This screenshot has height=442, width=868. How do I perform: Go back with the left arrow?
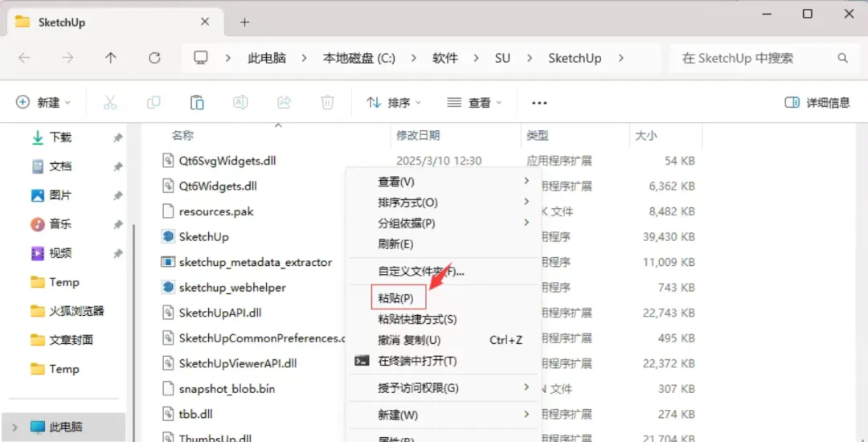click(24, 58)
